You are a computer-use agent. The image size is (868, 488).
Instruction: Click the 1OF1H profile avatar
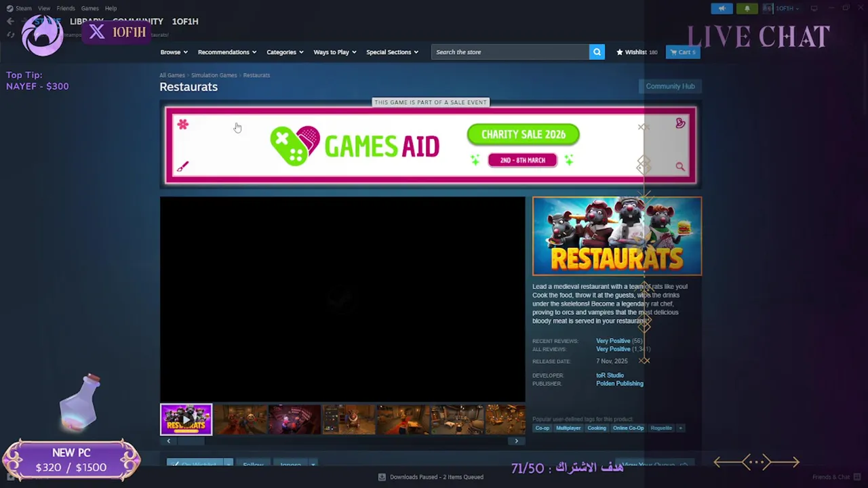coord(767,9)
